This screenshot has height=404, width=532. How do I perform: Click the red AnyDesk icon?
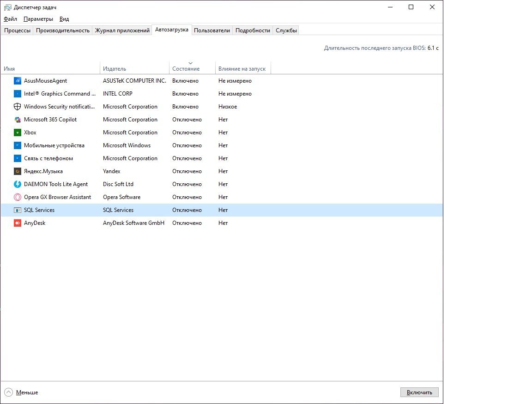click(x=18, y=223)
